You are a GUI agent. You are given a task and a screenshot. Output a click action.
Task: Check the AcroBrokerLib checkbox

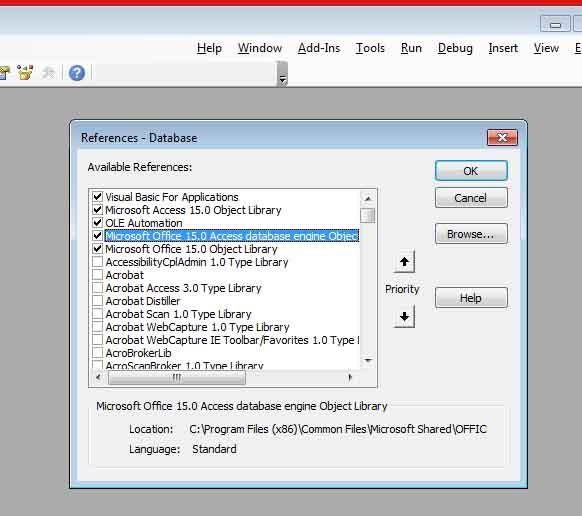click(x=98, y=352)
